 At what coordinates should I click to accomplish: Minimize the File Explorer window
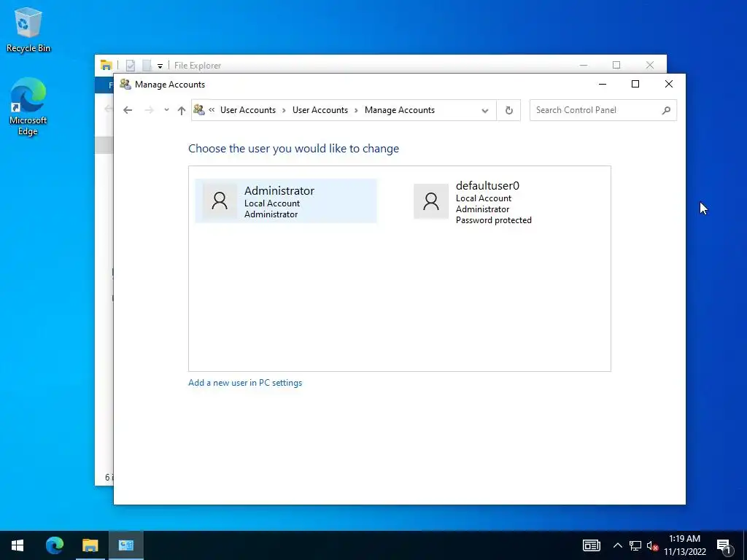coord(584,65)
